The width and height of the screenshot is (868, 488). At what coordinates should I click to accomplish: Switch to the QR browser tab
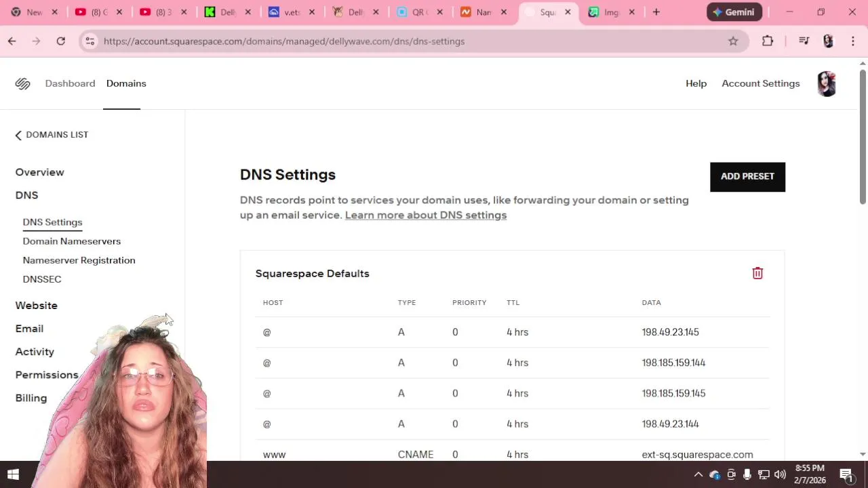pos(420,12)
